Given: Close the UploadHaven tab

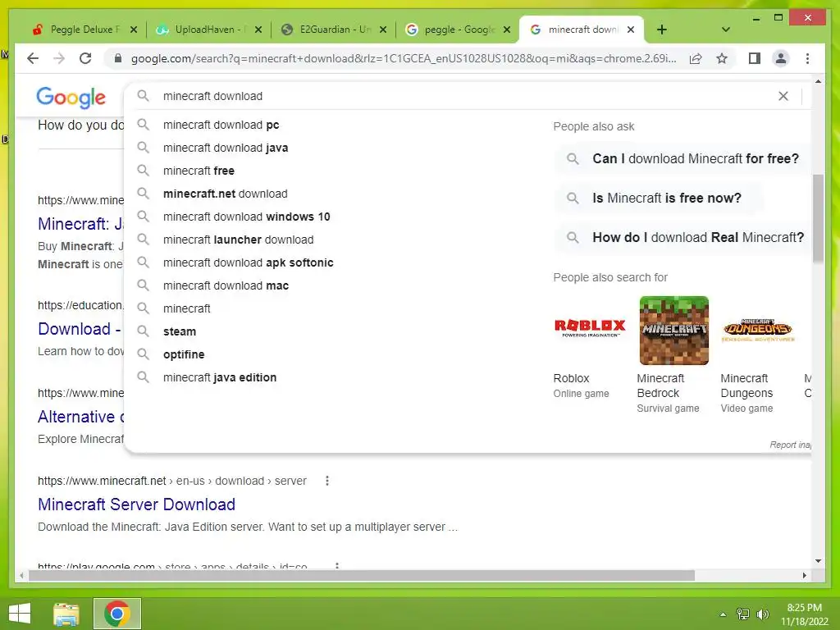Looking at the screenshot, I should click(258, 30).
